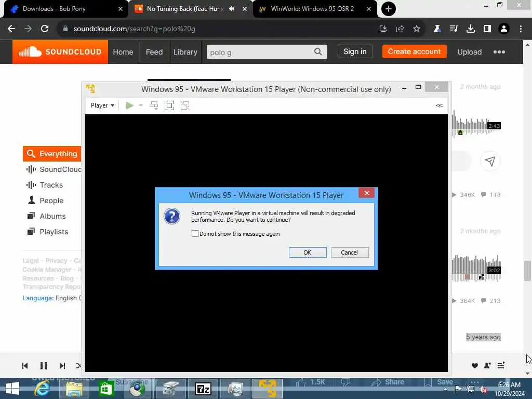Collapse the VMware toolbar with double chevron
This screenshot has width=532, height=399.
tap(439, 105)
